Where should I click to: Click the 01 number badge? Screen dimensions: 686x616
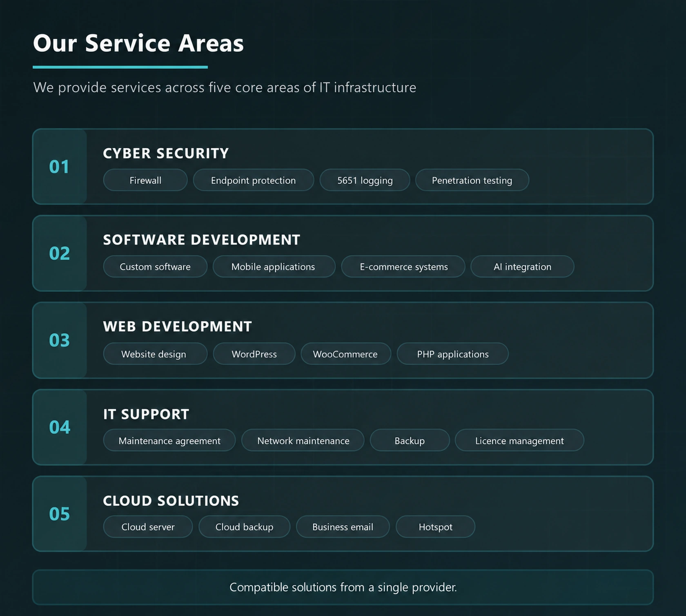pyautogui.click(x=60, y=167)
